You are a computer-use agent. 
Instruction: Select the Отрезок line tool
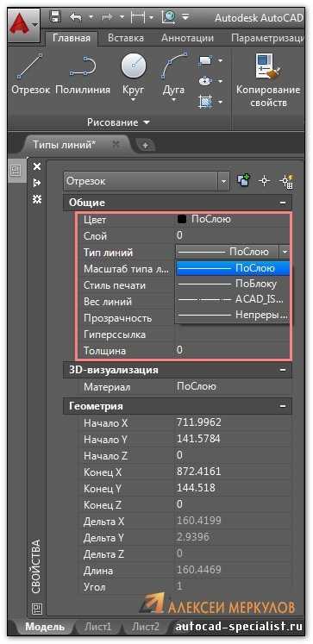[31, 74]
